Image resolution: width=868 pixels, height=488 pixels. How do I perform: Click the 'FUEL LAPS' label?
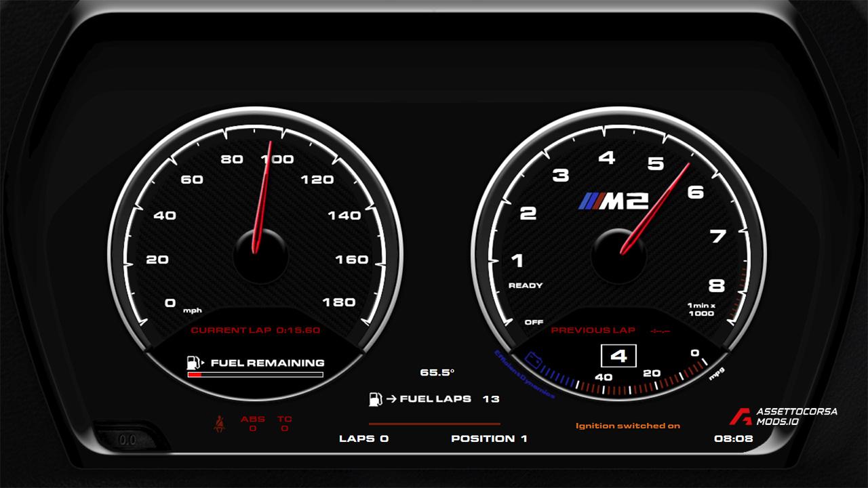(435, 399)
